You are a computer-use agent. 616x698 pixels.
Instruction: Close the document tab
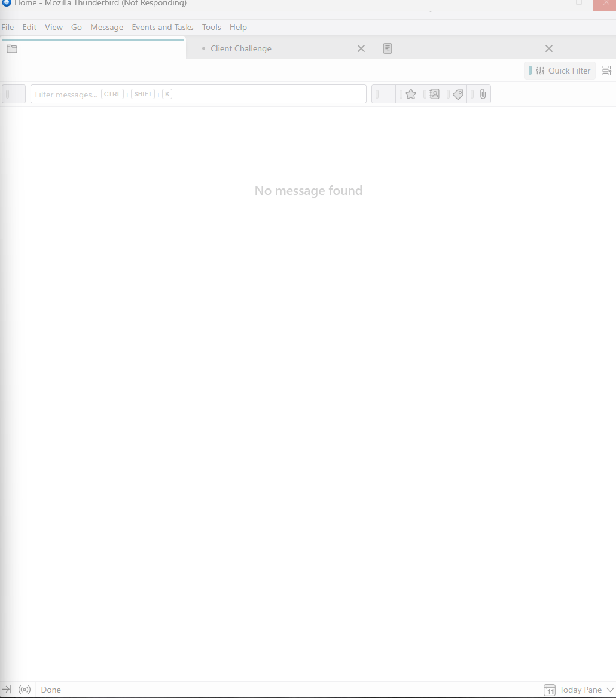549,48
